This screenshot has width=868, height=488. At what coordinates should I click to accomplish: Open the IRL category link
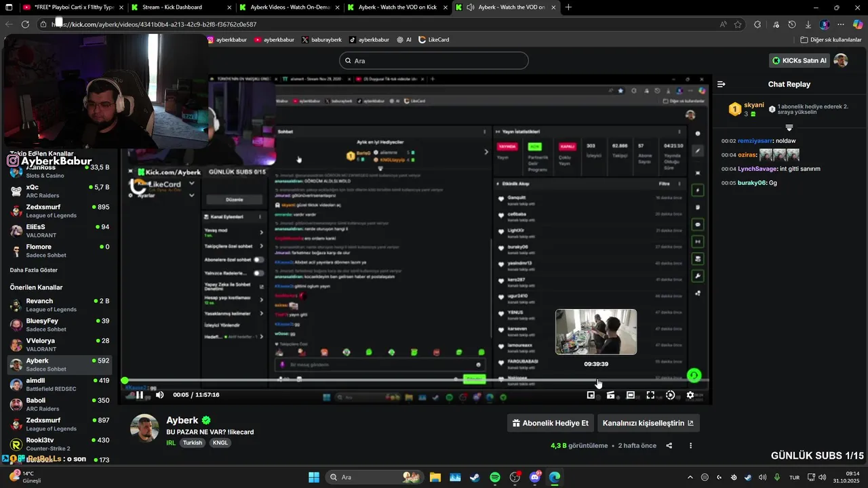[171, 443]
